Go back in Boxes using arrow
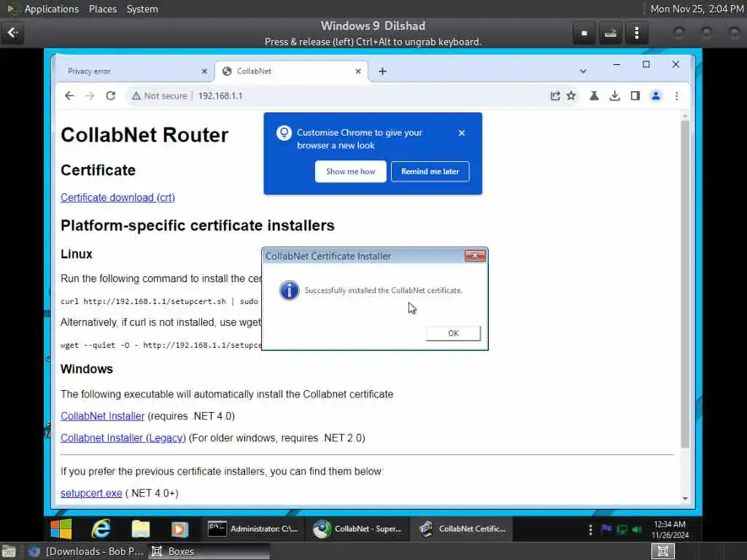The image size is (747, 560). [13, 33]
